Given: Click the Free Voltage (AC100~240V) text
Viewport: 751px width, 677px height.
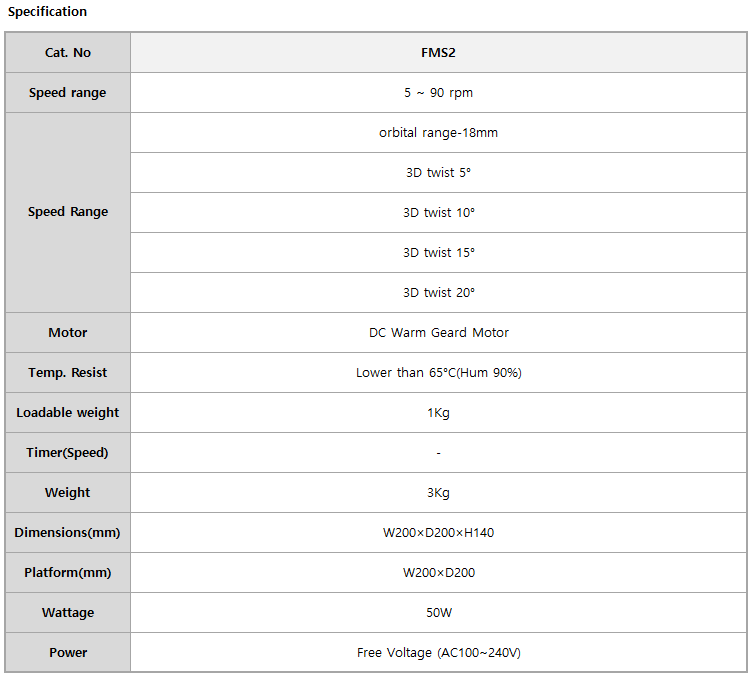Looking at the screenshot, I should coord(438,653).
